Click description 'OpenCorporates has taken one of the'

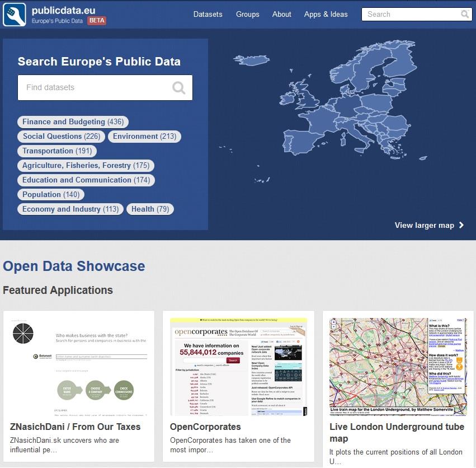click(230, 445)
